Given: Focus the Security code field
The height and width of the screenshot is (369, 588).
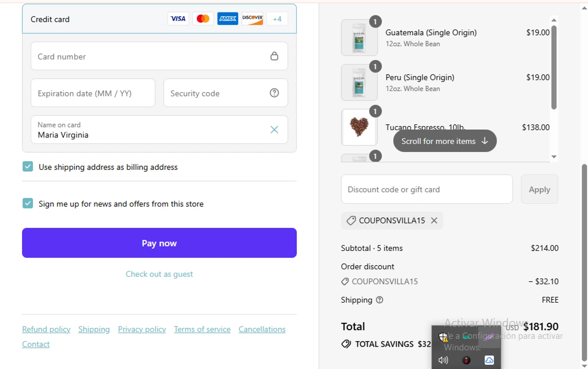Looking at the screenshot, I should [225, 93].
